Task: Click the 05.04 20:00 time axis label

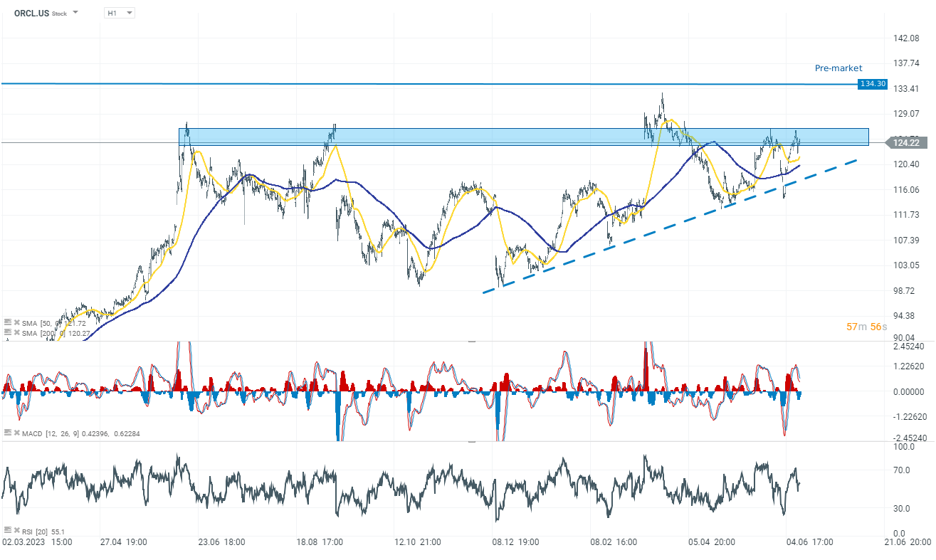Action: (712, 542)
